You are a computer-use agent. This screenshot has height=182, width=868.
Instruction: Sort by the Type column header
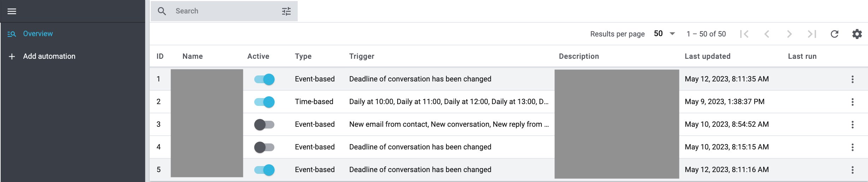[x=303, y=56]
